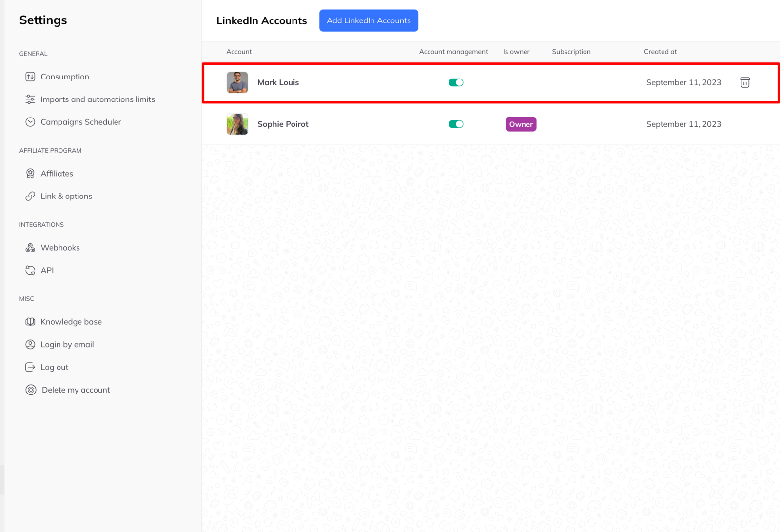Open the Affiliates section
This screenshot has width=780, height=532.
click(x=57, y=174)
